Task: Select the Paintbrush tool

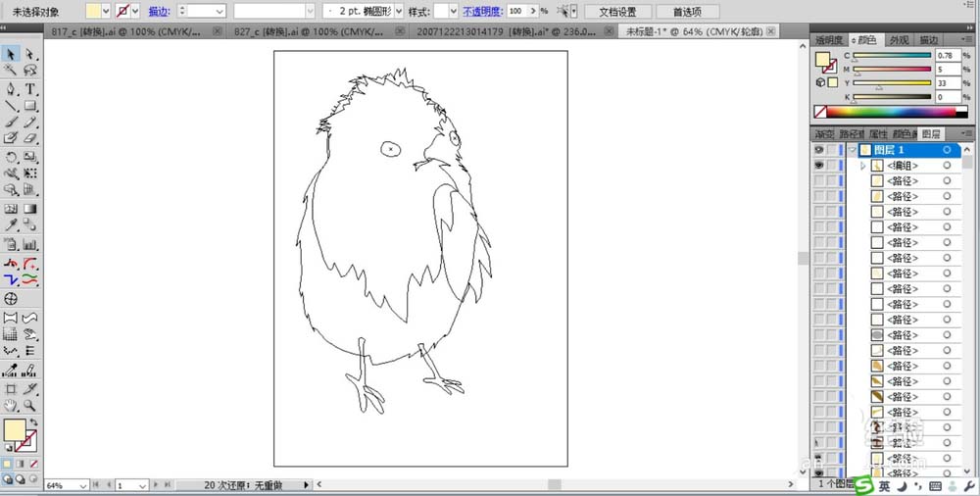Action: (x=11, y=122)
